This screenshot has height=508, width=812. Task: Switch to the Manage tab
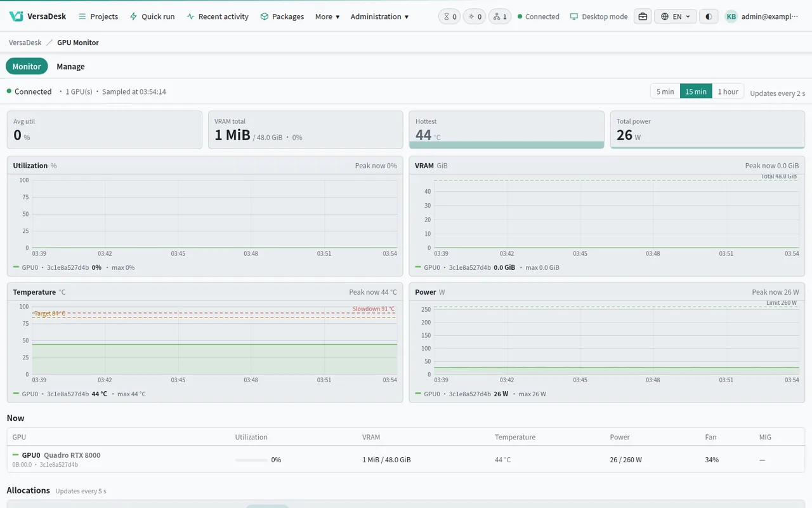[x=70, y=67]
